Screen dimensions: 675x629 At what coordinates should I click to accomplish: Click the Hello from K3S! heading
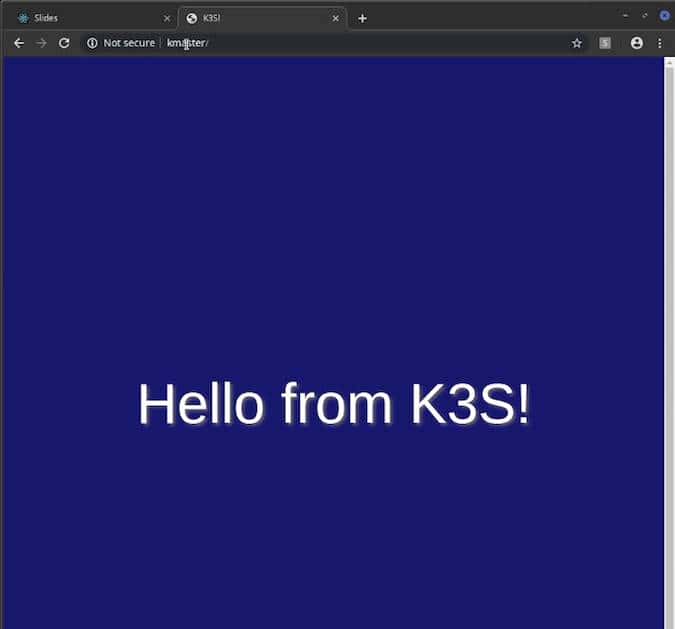tap(334, 404)
